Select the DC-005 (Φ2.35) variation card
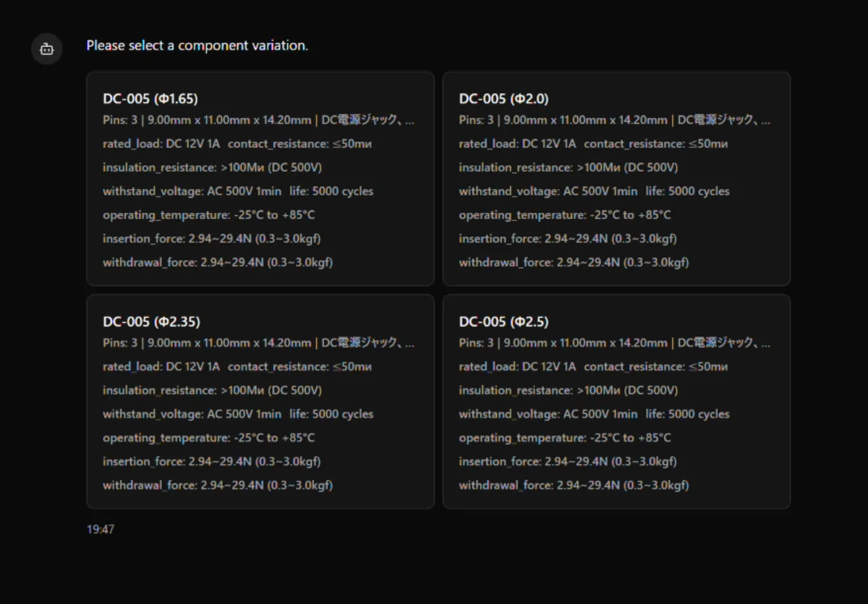868x604 pixels. (x=260, y=401)
